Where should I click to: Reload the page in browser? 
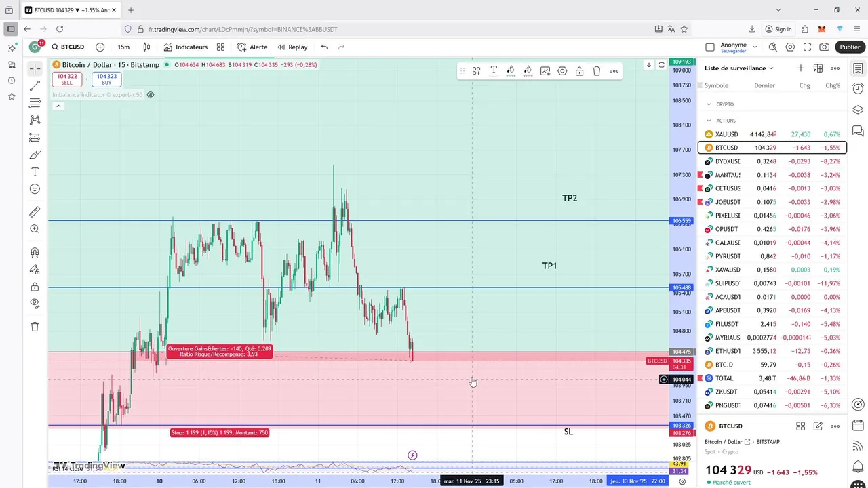(60, 29)
